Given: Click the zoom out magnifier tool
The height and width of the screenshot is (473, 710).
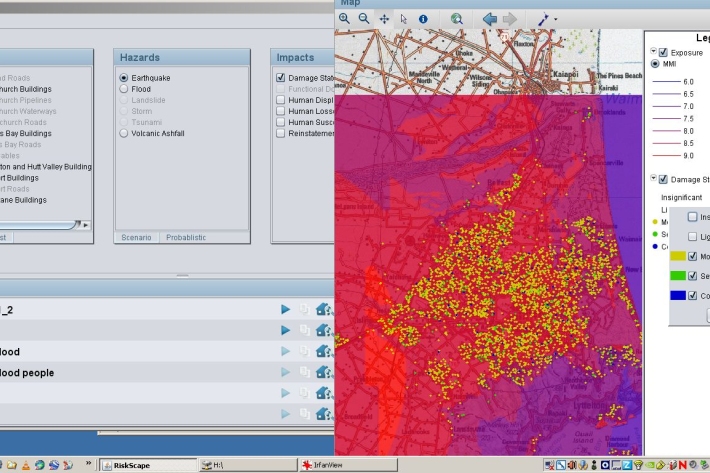Looking at the screenshot, I should click(364, 18).
